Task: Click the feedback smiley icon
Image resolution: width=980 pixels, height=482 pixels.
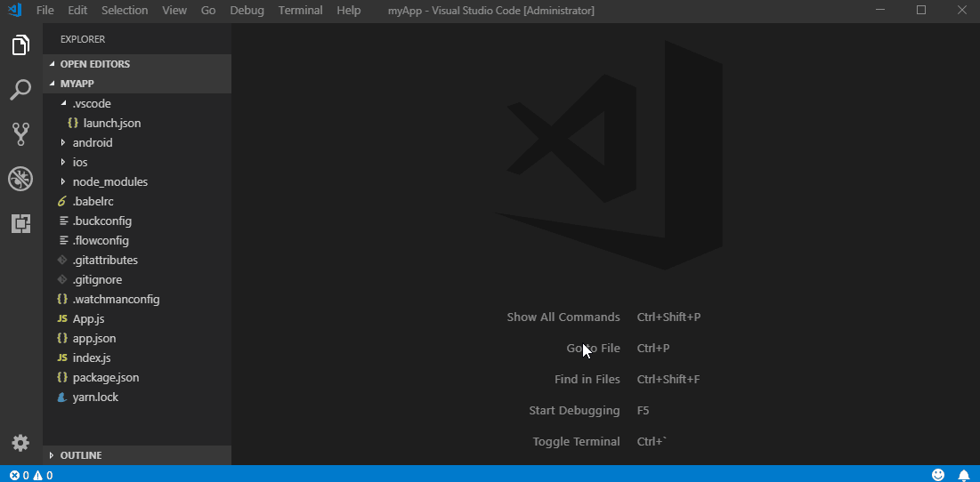Action: click(938, 475)
